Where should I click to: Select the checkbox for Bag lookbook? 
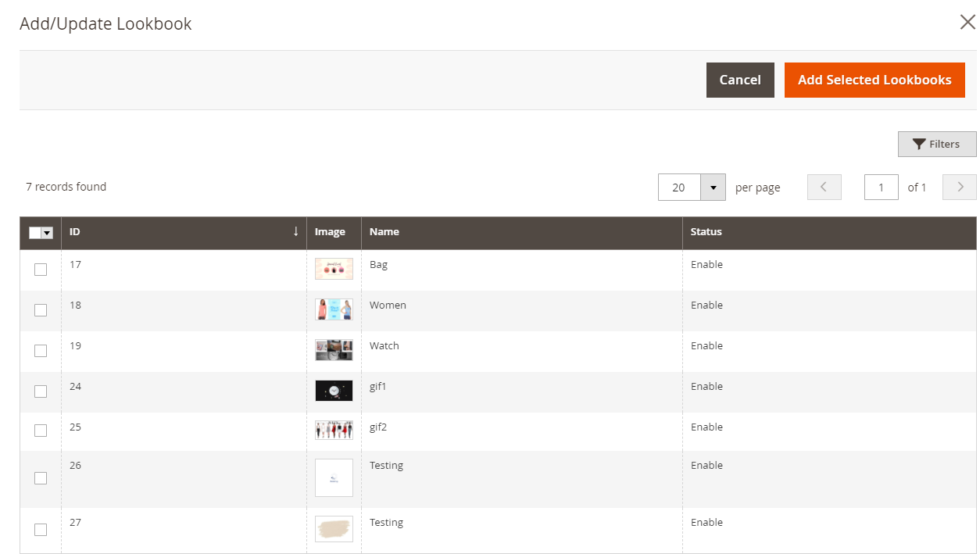coord(41,270)
